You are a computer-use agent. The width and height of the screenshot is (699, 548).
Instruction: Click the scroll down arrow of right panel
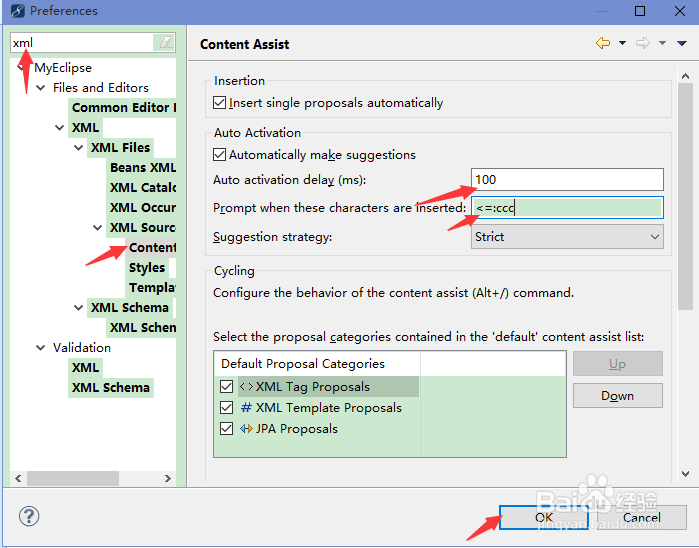click(685, 474)
